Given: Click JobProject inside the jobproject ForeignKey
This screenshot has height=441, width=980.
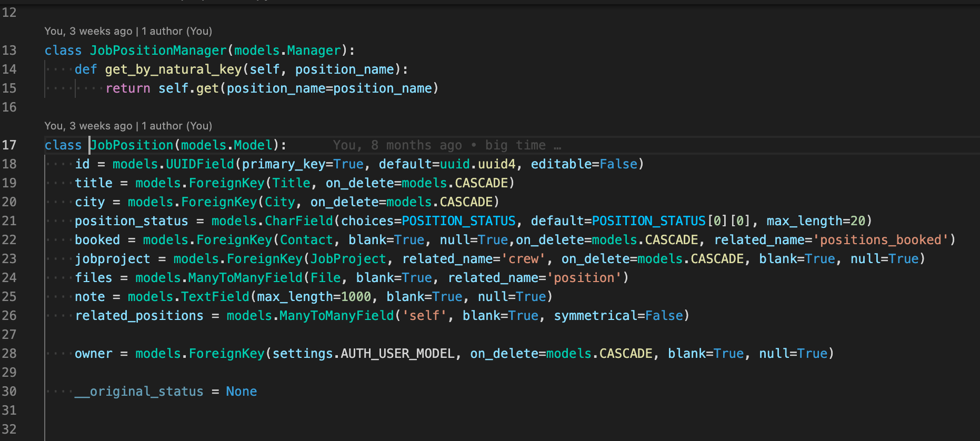Looking at the screenshot, I should click(x=348, y=259).
